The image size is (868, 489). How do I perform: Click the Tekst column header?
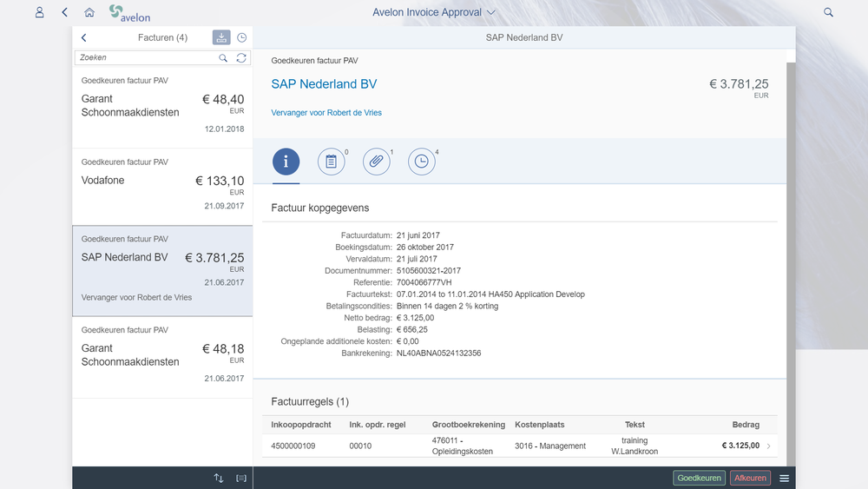point(635,425)
